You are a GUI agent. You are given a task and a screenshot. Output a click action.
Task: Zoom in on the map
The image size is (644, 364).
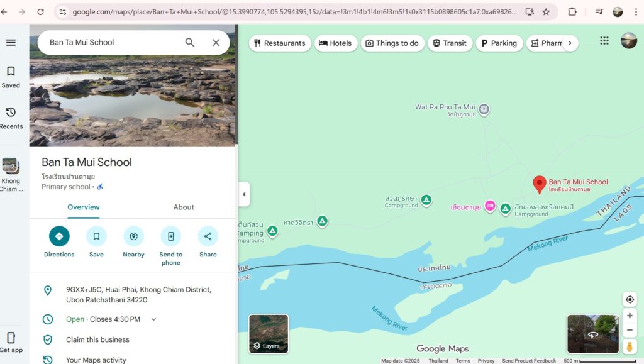(630, 316)
